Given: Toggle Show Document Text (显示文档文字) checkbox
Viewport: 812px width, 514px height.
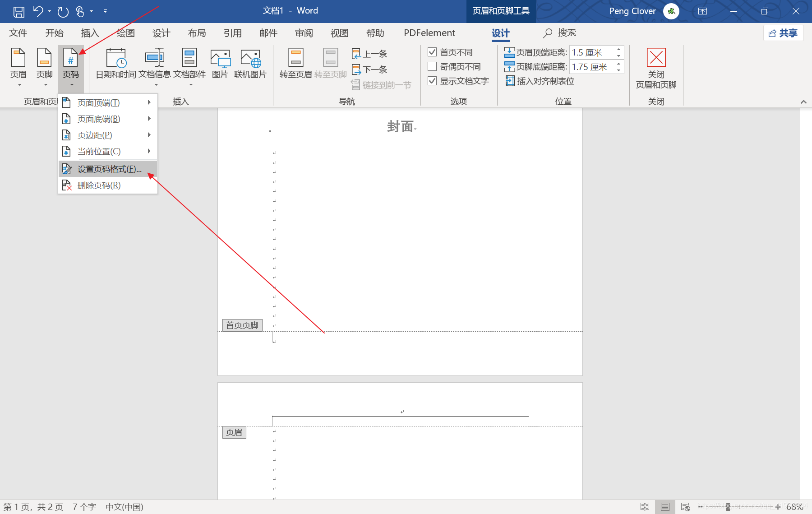Looking at the screenshot, I should [x=432, y=81].
